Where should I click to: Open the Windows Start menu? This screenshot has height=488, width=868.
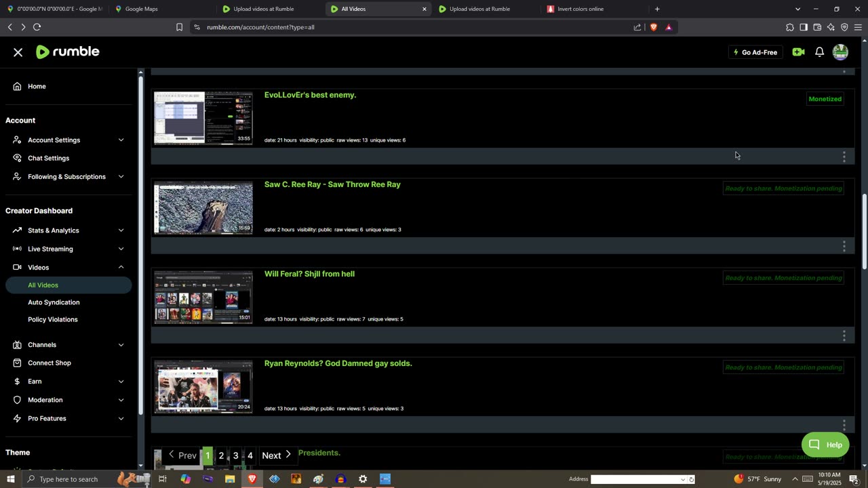pyautogui.click(x=10, y=479)
